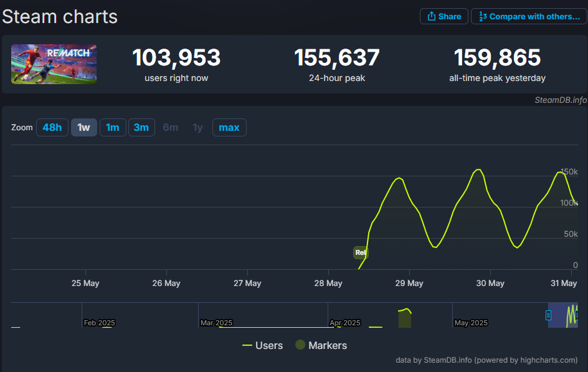
Task: Choose the 3m zoom option
Action: tap(141, 128)
